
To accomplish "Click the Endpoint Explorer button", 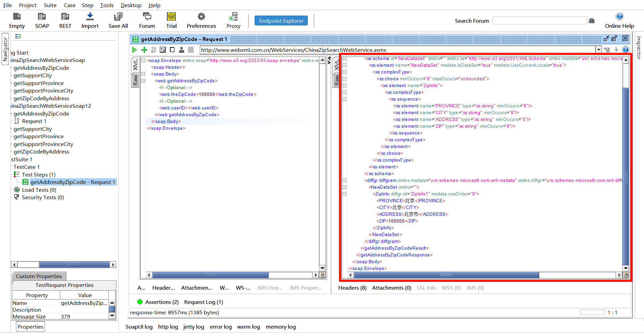I will point(281,21).
